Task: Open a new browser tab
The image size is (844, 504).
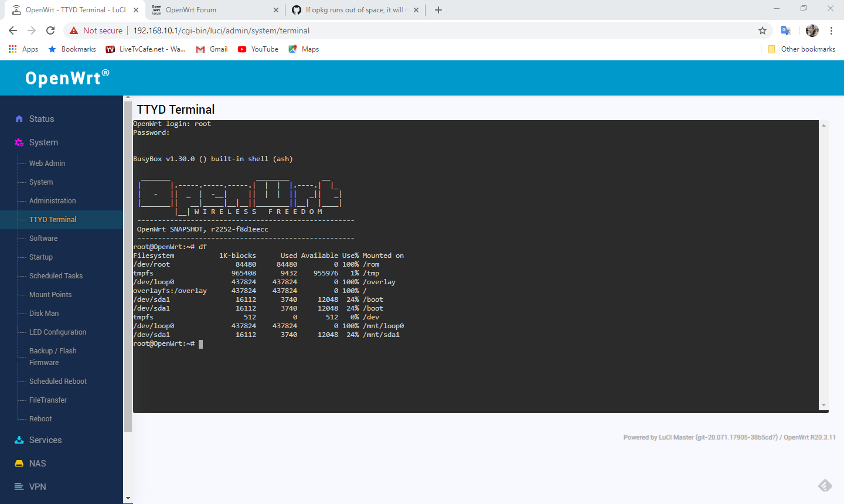Action: pos(438,10)
